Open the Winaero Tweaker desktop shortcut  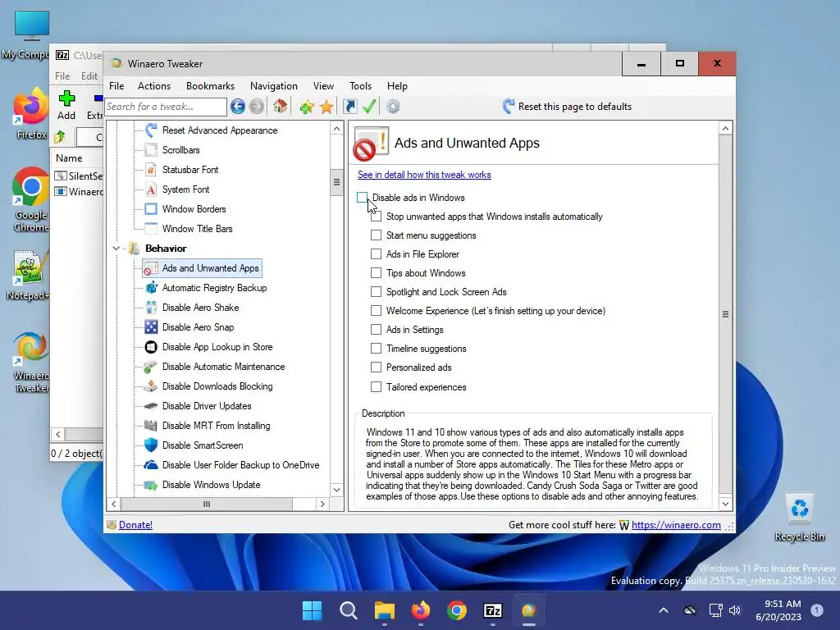tap(30, 363)
